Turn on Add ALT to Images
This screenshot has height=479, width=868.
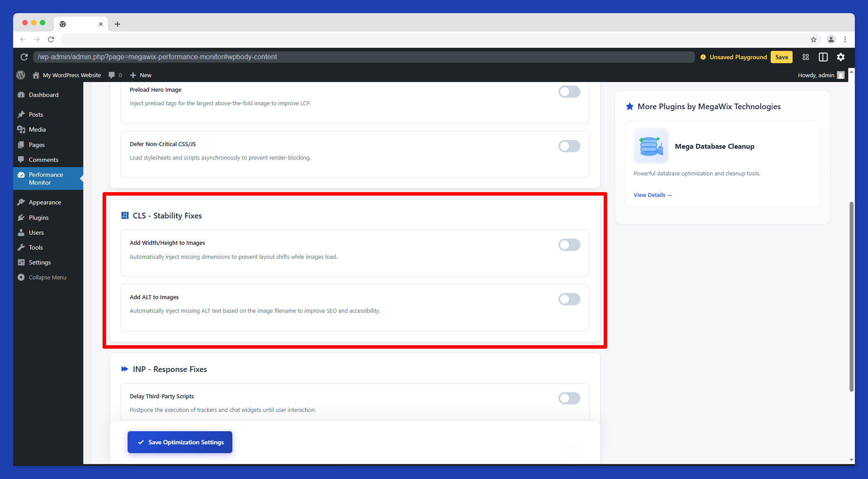pos(569,299)
